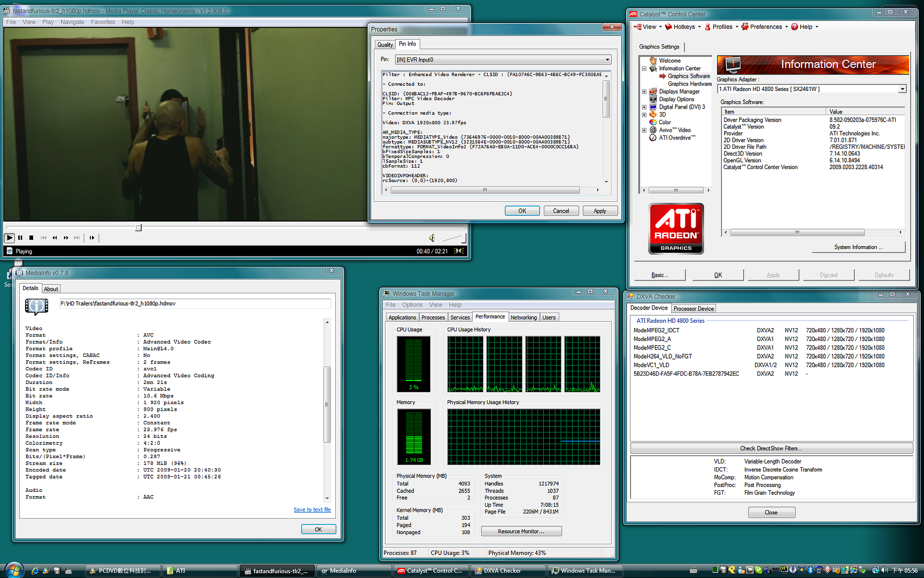Switch to the Processor Device tab in DXVA Checker
The image size is (924, 578).
(x=694, y=308)
